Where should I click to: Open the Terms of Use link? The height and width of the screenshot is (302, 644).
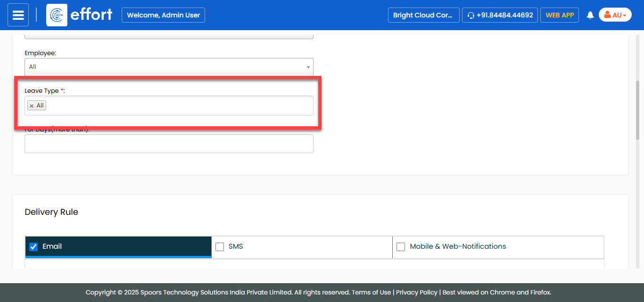[x=371, y=292]
